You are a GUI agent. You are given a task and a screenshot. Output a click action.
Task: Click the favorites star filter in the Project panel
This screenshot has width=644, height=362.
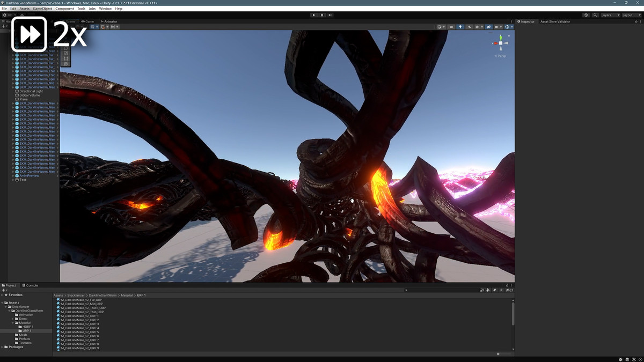click(x=501, y=290)
